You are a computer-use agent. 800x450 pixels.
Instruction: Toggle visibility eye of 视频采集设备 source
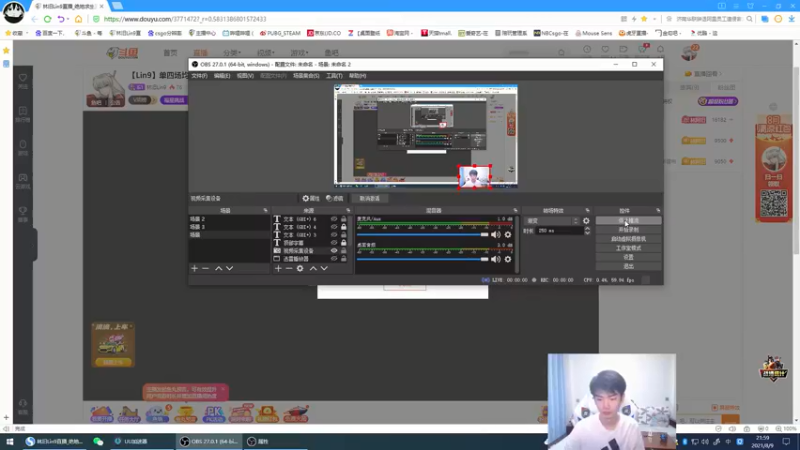tap(334, 251)
